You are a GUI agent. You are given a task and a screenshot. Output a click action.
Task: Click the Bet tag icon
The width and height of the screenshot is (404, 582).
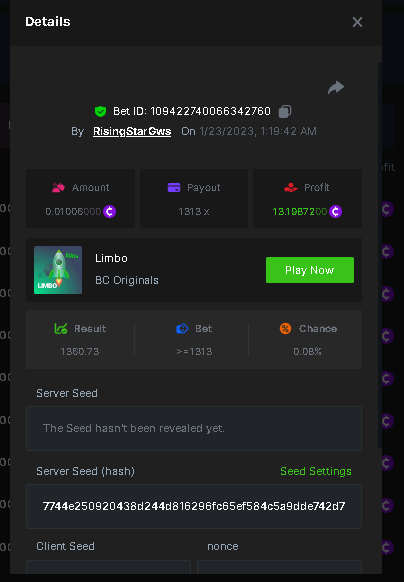(x=182, y=328)
